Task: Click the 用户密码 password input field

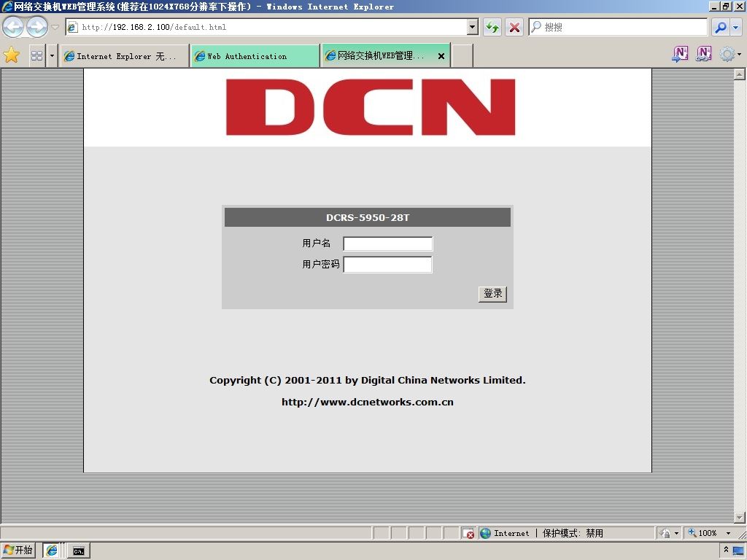Action: [388, 265]
